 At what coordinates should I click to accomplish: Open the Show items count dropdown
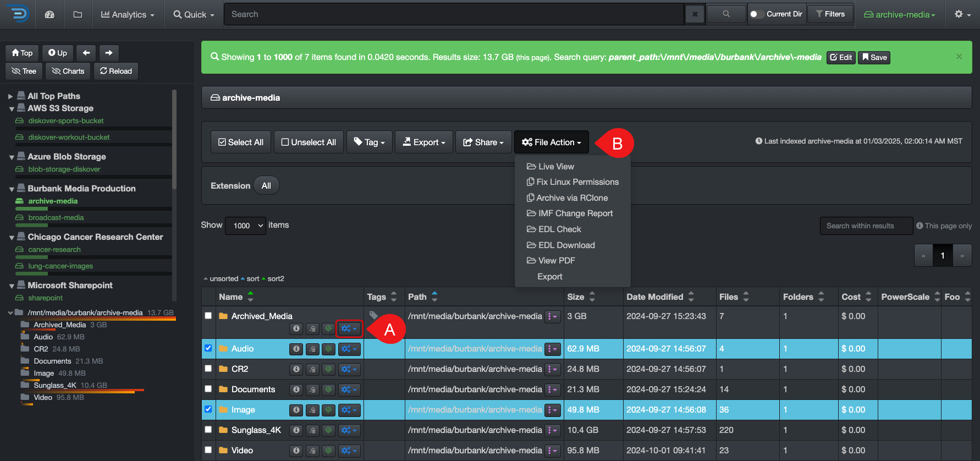(246, 226)
